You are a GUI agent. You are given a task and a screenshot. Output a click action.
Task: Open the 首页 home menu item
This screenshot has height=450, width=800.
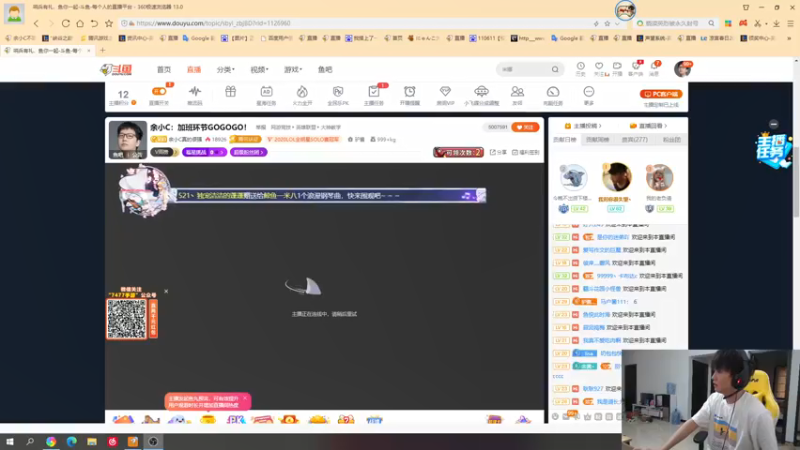pos(164,69)
